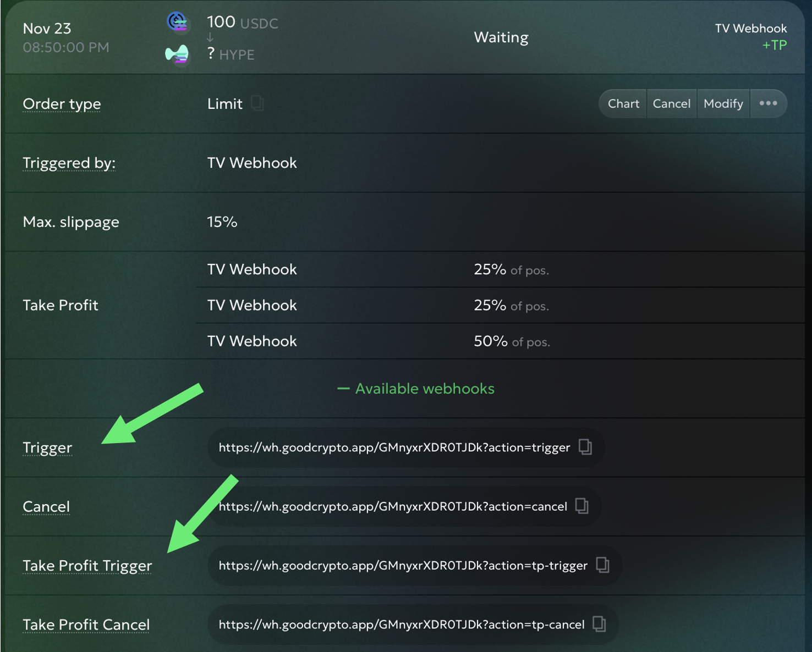812x652 pixels.
Task: Open the Chart for this order
Action: [x=623, y=103]
